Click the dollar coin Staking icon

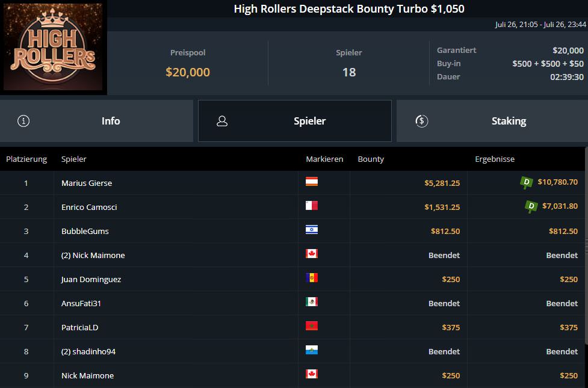click(x=422, y=121)
